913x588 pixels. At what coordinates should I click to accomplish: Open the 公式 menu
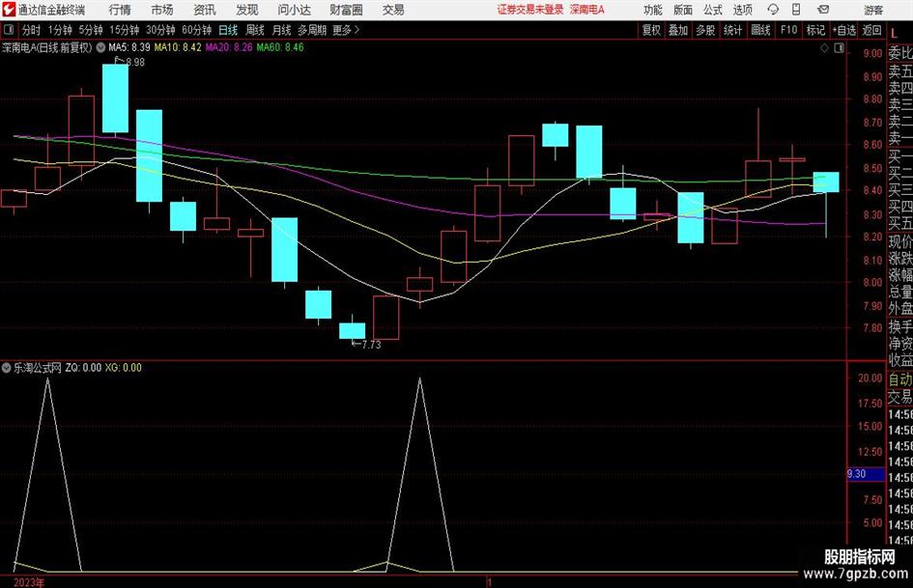713,10
